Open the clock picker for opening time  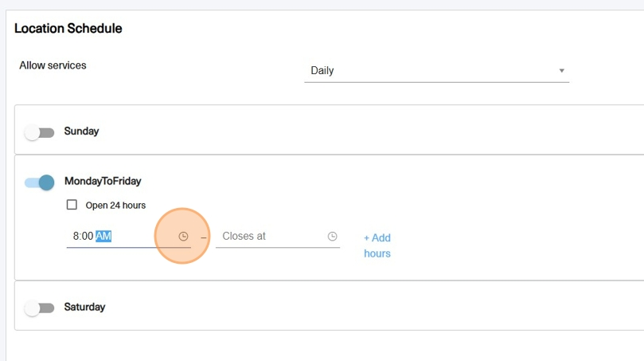(x=183, y=236)
